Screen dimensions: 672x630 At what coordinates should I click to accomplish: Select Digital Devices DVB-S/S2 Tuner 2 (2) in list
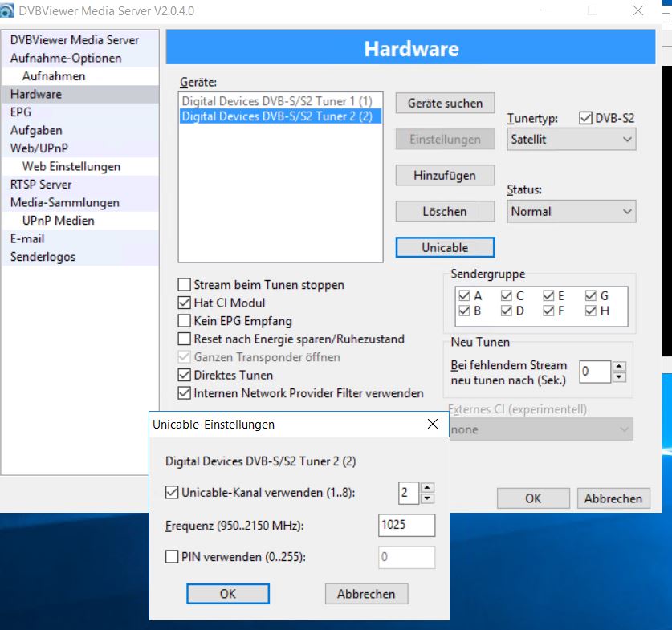point(280,116)
